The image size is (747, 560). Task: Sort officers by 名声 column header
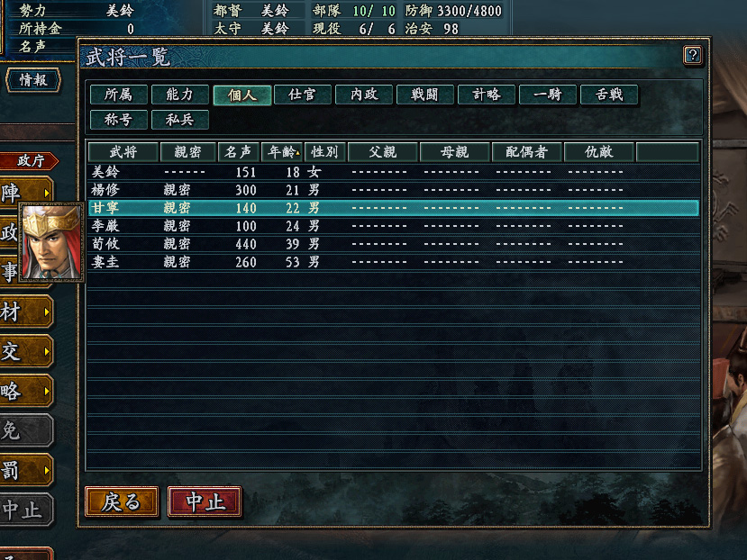[x=238, y=152]
